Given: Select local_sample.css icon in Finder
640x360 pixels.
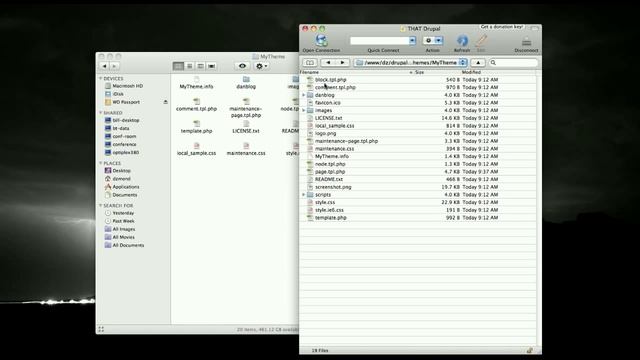Looking at the screenshot, I should (x=196, y=146).
